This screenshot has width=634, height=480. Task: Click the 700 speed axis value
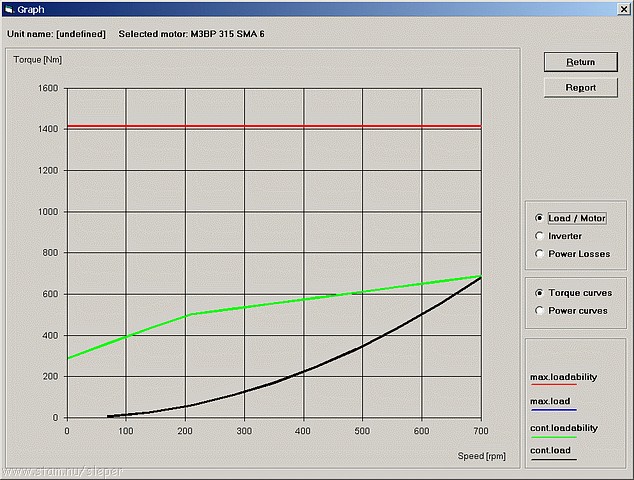[481, 431]
